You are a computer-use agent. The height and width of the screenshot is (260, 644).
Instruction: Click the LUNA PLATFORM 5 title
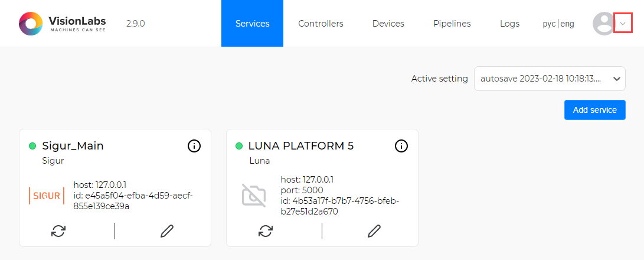(301, 145)
